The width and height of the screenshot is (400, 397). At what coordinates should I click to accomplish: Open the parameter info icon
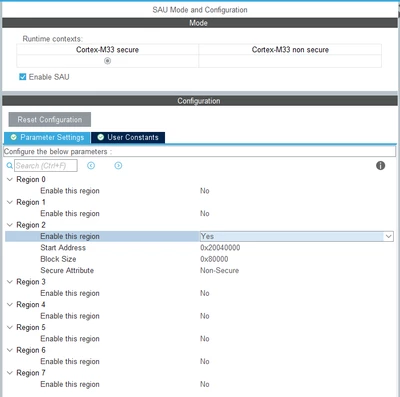tap(380, 165)
